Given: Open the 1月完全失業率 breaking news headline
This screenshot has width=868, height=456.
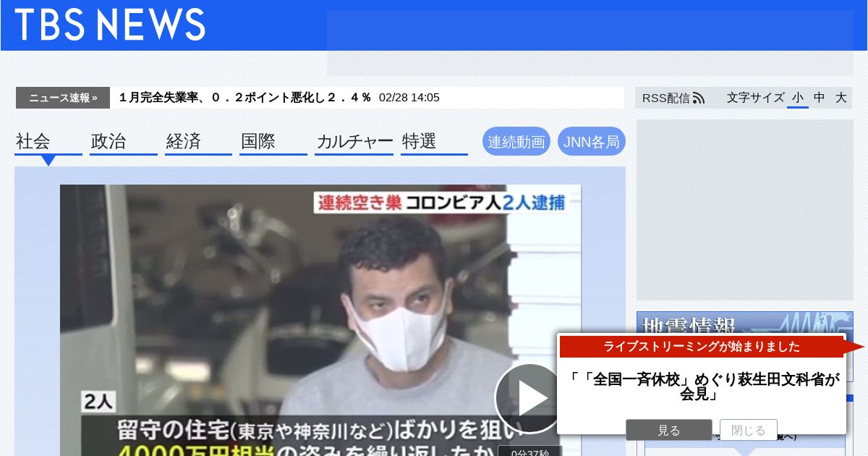Looking at the screenshot, I should (x=244, y=98).
